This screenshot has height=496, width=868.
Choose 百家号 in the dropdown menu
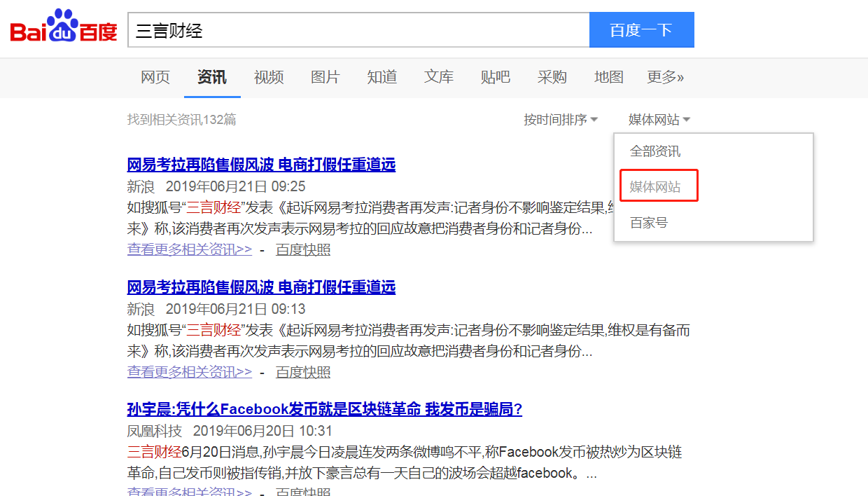click(x=649, y=223)
